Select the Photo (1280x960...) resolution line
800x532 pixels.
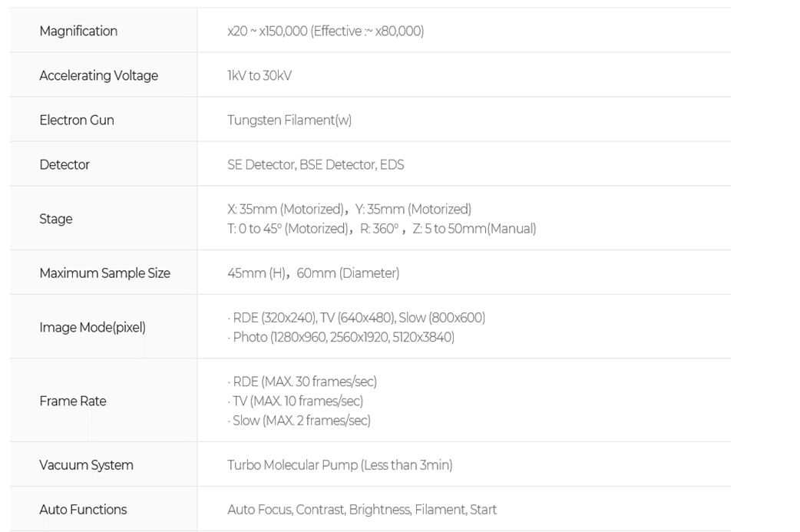click(x=341, y=337)
